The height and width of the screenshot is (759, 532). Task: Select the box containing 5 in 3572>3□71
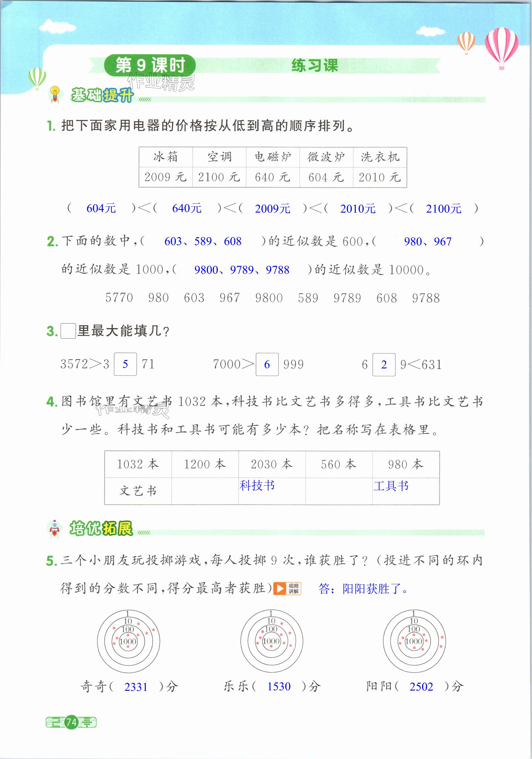point(125,364)
